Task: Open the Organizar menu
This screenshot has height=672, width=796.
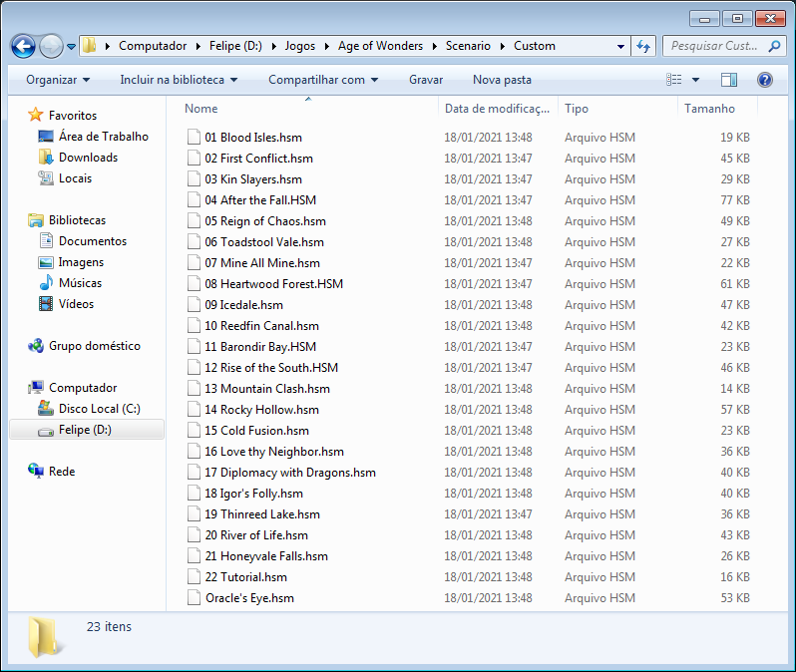Action: click(x=58, y=80)
